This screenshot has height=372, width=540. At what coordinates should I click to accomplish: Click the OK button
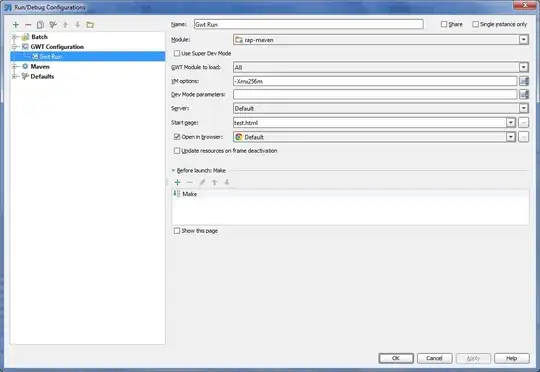tap(396, 358)
